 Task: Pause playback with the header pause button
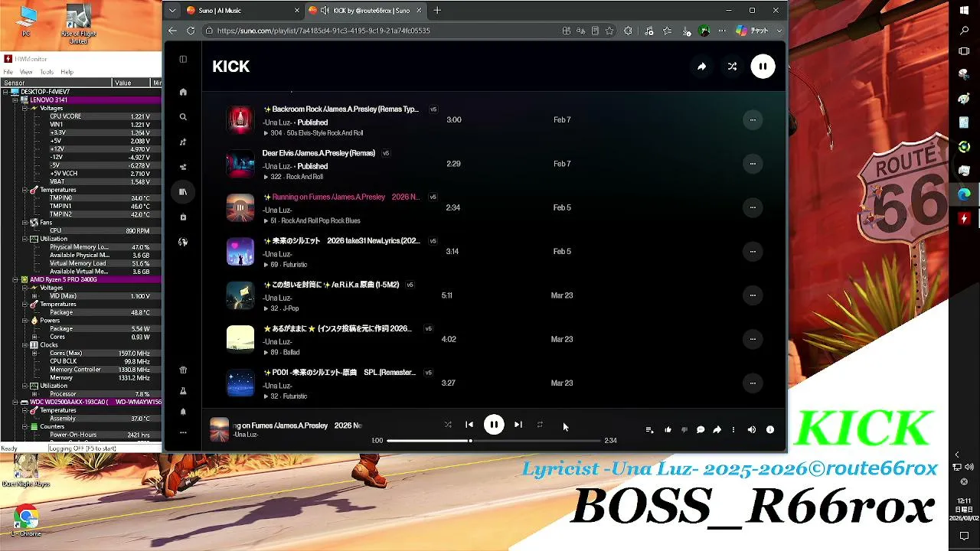click(763, 67)
